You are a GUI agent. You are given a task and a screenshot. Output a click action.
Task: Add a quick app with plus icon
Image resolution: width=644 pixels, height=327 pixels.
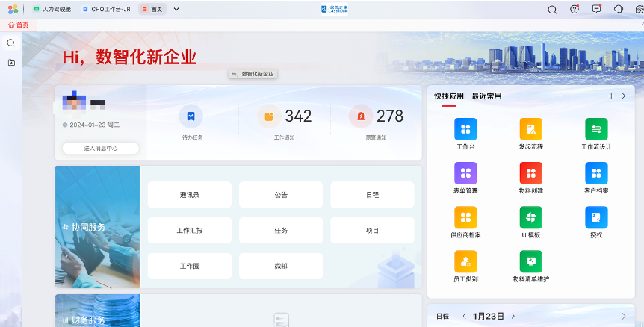point(611,96)
